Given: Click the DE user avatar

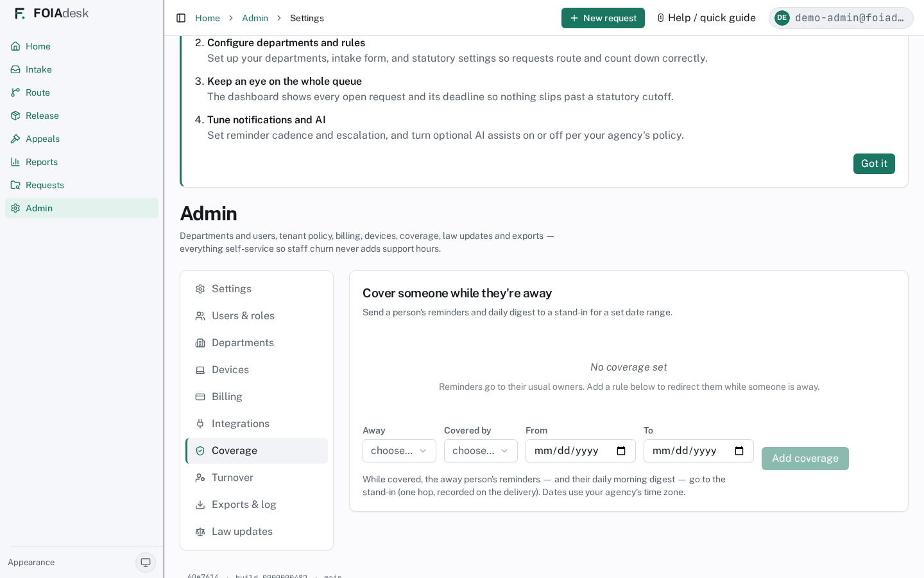Looking at the screenshot, I should [782, 18].
